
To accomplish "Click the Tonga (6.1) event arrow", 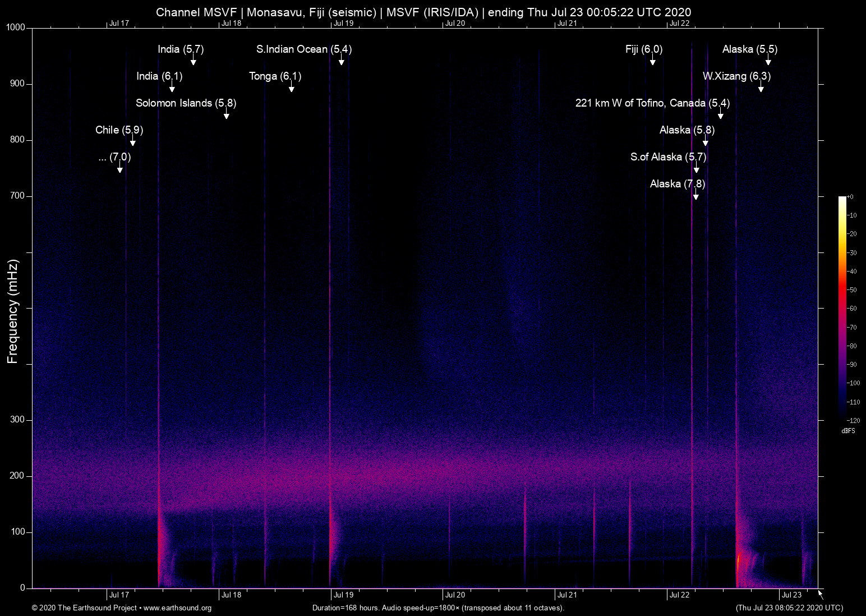I will (291, 89).
